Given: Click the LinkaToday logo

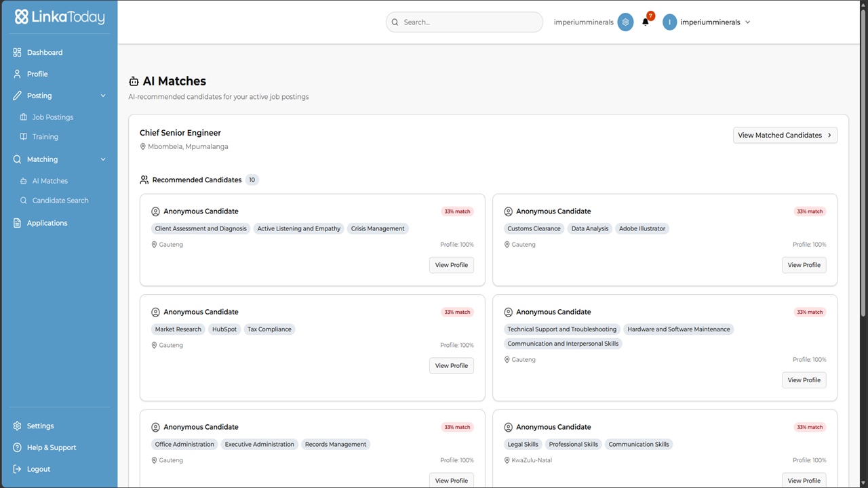Looking at the screenshot, I should tap(60, 17).
